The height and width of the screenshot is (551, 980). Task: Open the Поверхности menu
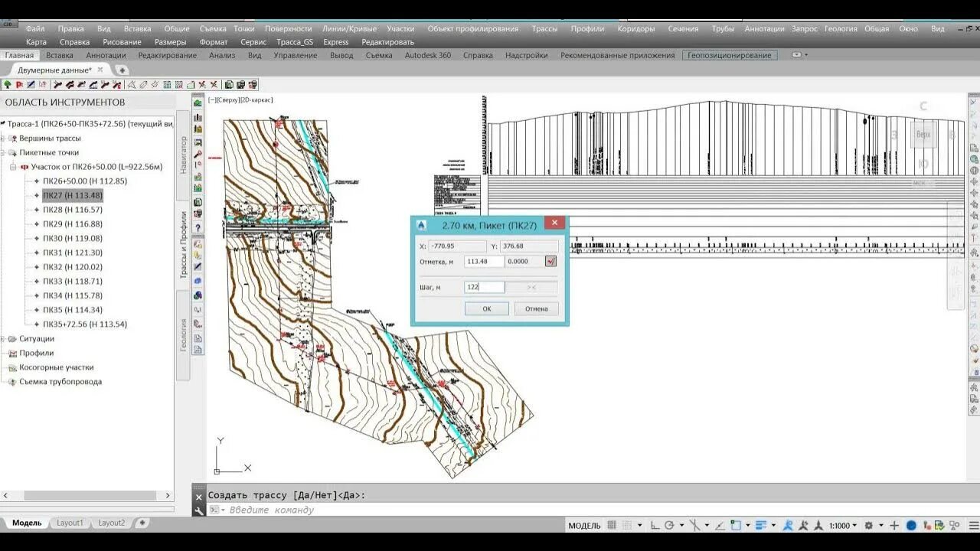point(289,29)
